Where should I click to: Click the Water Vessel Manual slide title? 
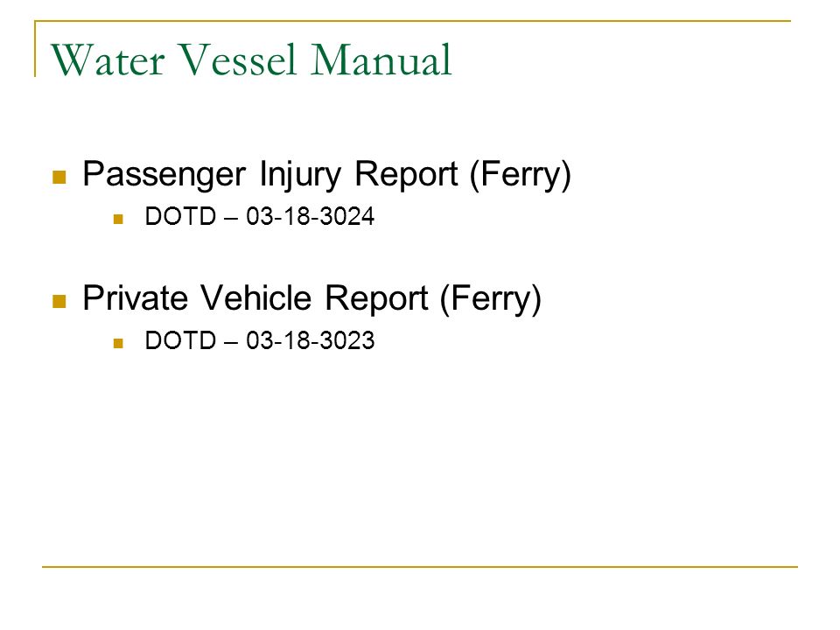[251, 60]
